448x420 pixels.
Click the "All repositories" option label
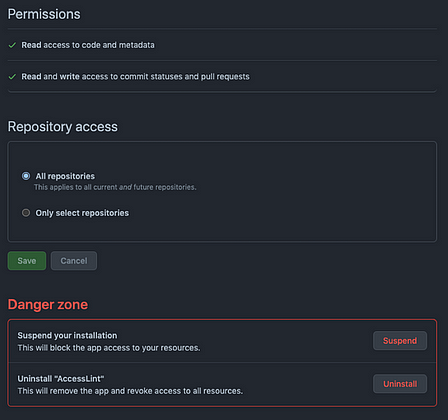65,176
